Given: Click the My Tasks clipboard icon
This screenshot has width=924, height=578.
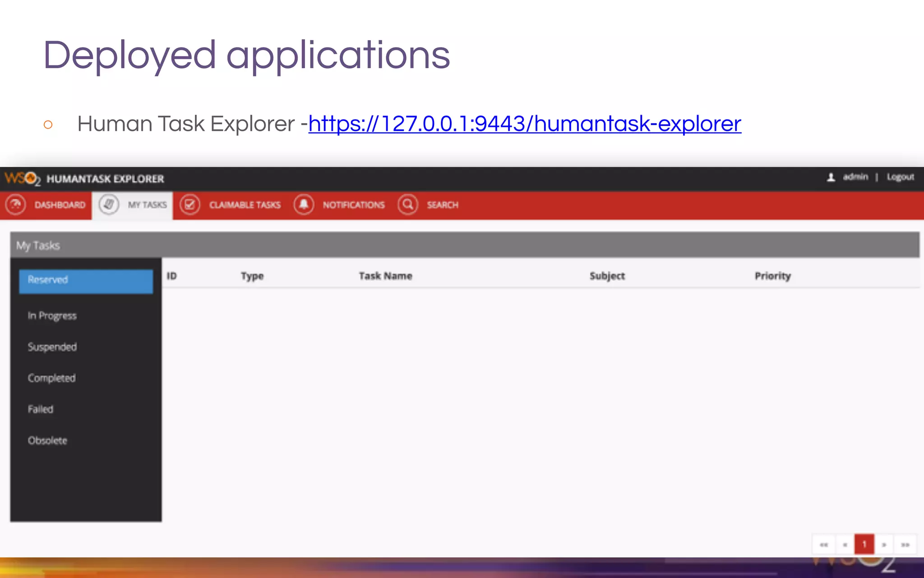Looking at the screenshot, I should pyautogui.click(x=109, y=205).
